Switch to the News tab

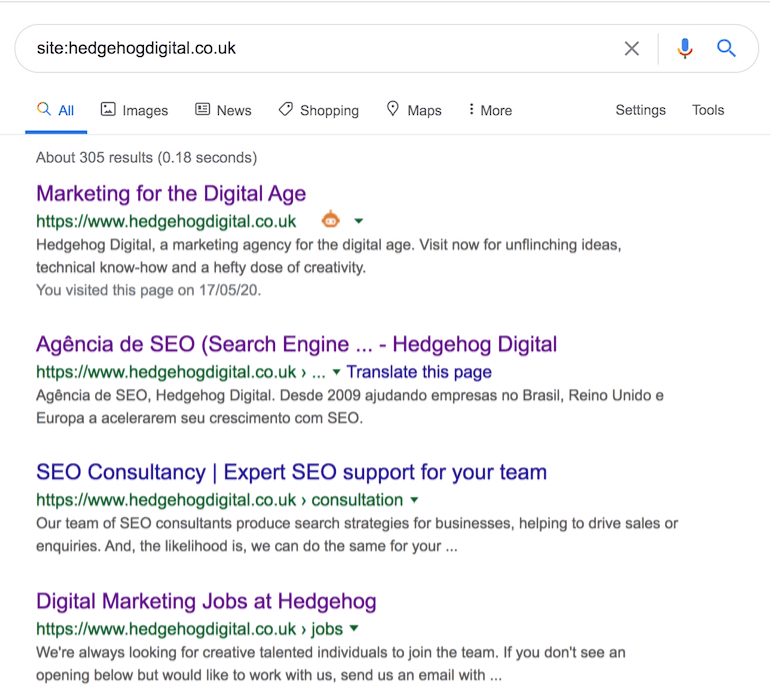[223, 110]
